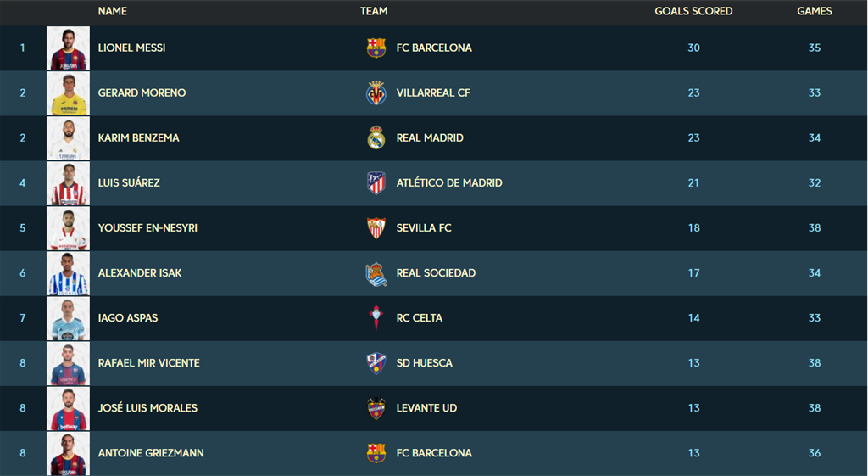Click the FC Barcelona crest beside Messi
This screenshot has height=476, width=868.
coord(376,48)
